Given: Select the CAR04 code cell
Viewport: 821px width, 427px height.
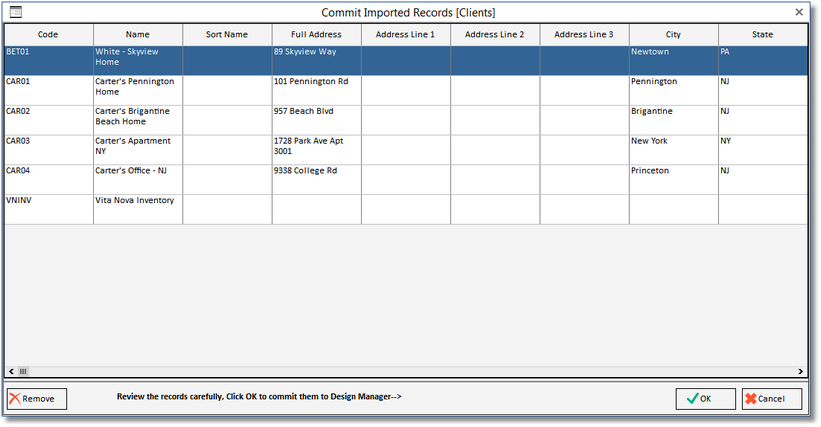Looking at the screenshot, I should (x=49, y=180).
